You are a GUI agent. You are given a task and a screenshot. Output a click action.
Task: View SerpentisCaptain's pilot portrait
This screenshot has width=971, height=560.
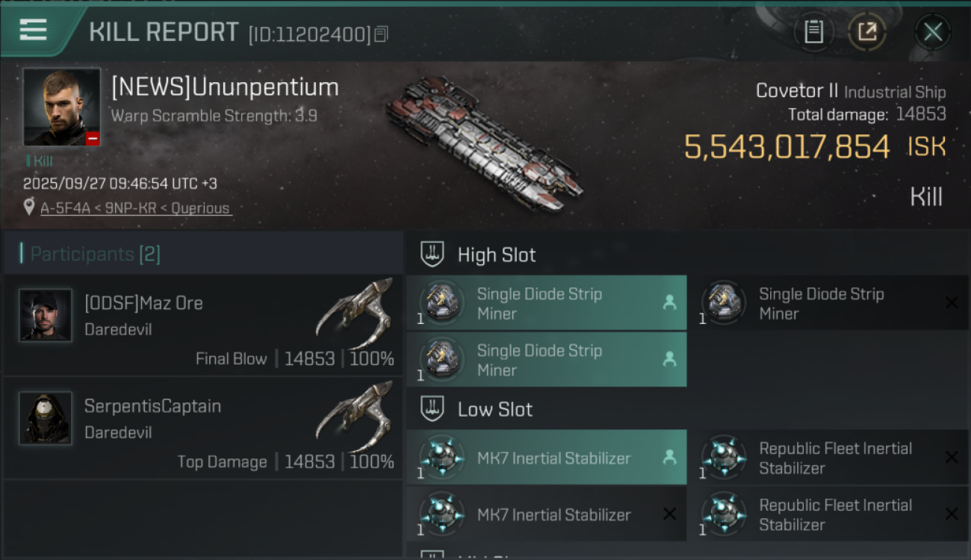click(46, 418)
